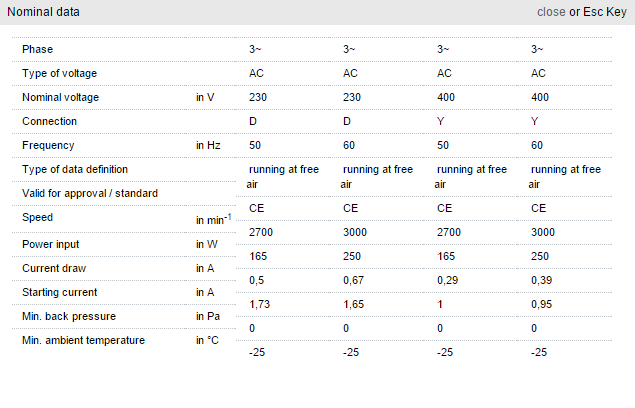
Task: Select the Min. ambient temperature label
Action: coord(84,340)
